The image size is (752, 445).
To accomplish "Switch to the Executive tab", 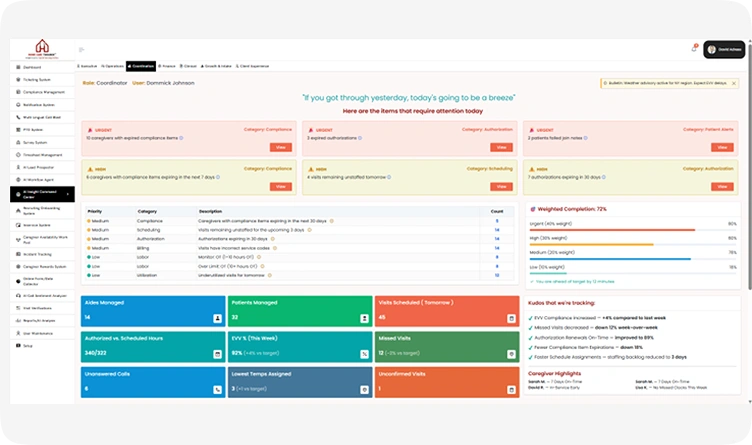I will (87, 66).
